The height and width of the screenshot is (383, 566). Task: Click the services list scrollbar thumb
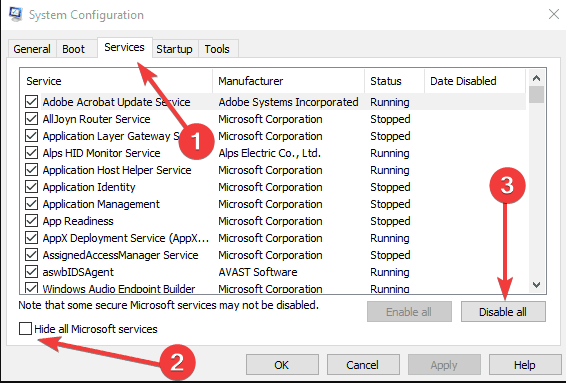(x=536, y=94)
